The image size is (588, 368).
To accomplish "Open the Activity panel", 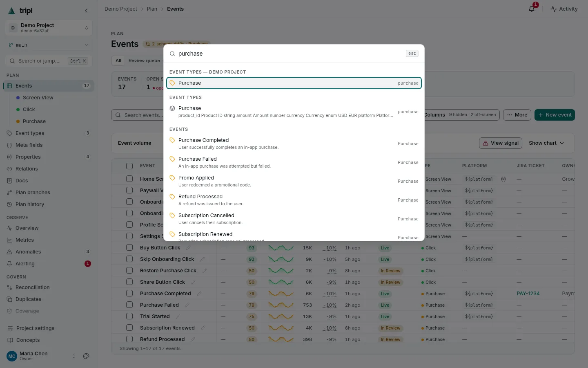I will pos(564,9).
